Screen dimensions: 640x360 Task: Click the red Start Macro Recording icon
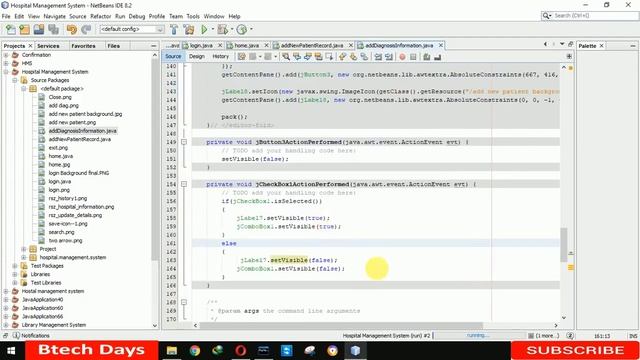[402, 57]
